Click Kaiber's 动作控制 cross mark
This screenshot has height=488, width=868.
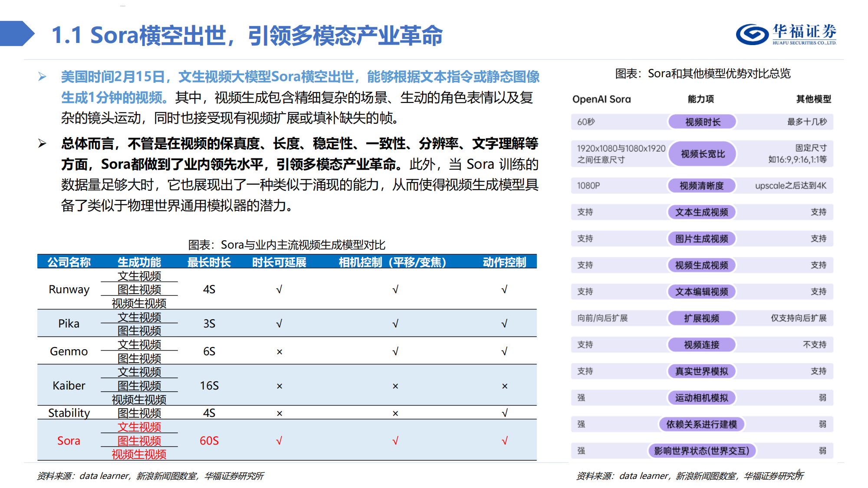[505, 386]
